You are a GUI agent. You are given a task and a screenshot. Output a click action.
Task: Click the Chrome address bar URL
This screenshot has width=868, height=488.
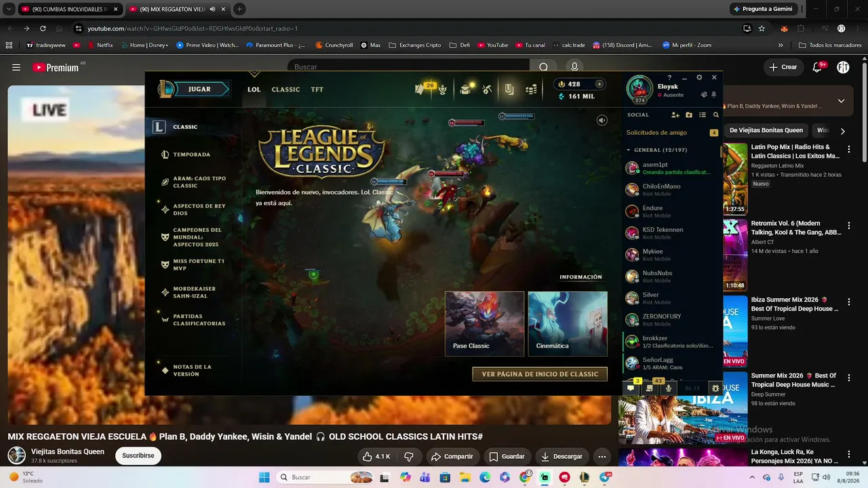193,28
